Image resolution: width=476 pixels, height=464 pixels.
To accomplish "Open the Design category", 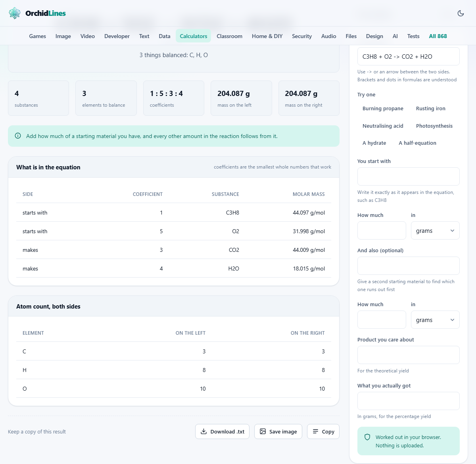I will [374, 36].
